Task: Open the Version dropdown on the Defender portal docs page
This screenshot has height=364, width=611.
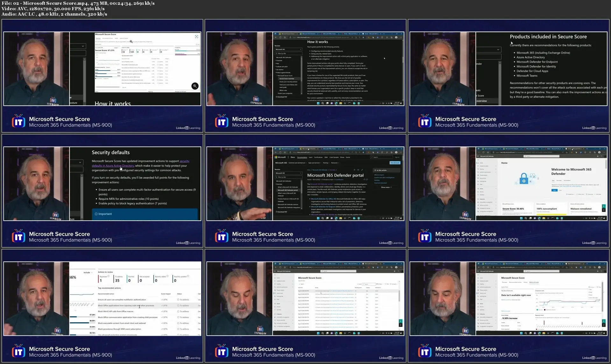Action: tap(288, 173)
